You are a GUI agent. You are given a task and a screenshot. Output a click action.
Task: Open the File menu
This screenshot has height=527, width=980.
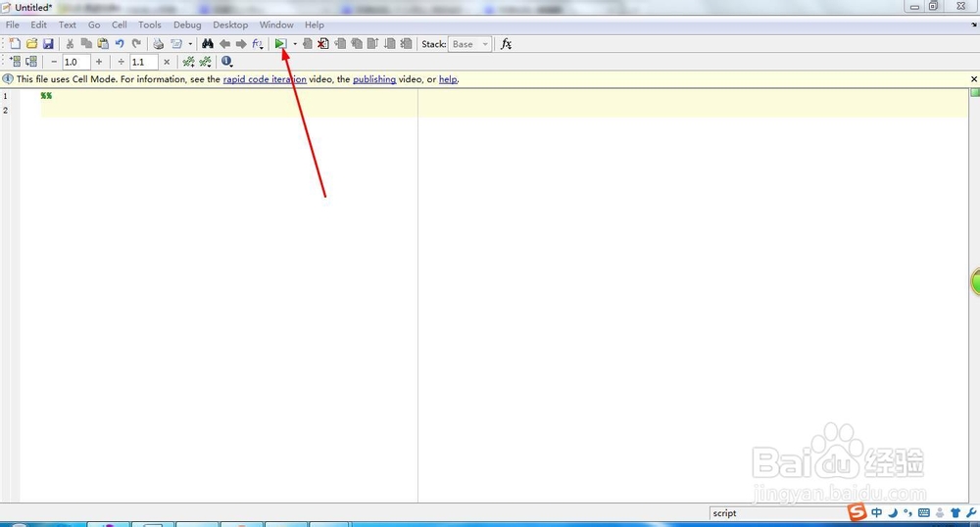tap(13, 24)
